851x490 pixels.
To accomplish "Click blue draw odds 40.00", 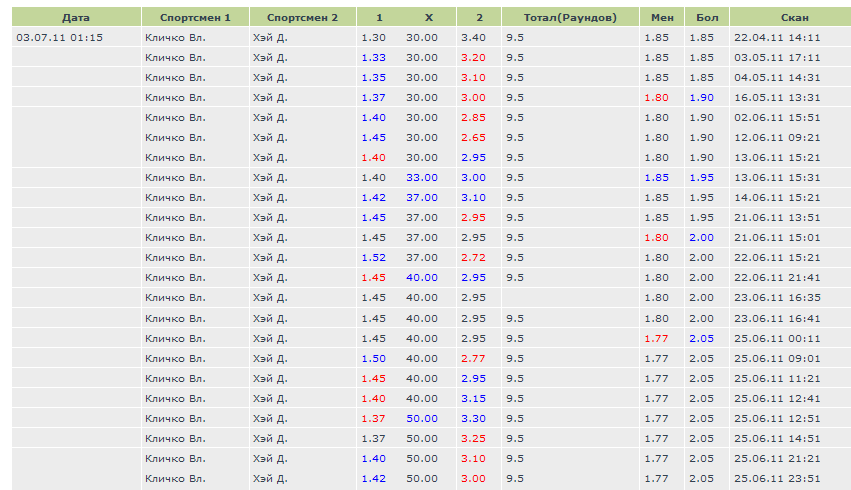I will tap(422, 278).
